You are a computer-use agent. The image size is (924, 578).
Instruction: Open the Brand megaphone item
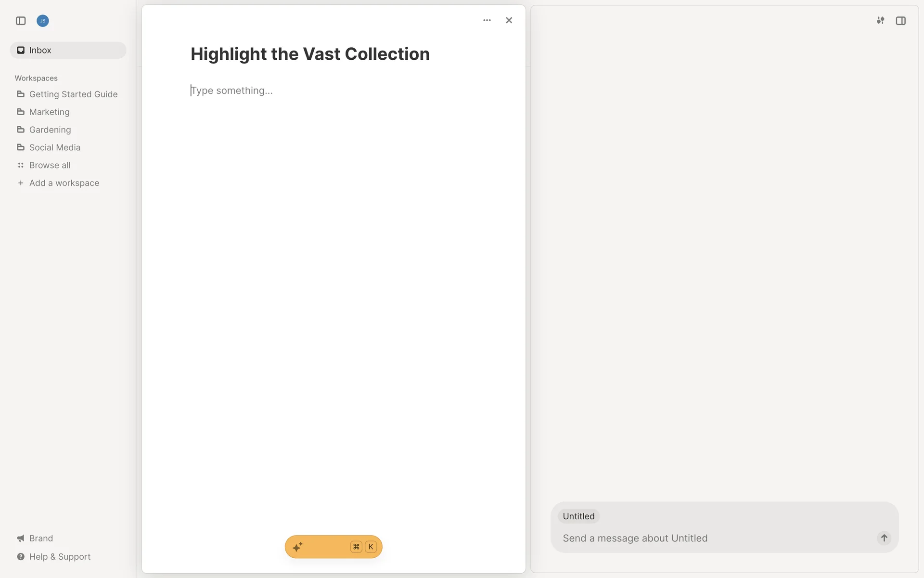click(41, 538)
